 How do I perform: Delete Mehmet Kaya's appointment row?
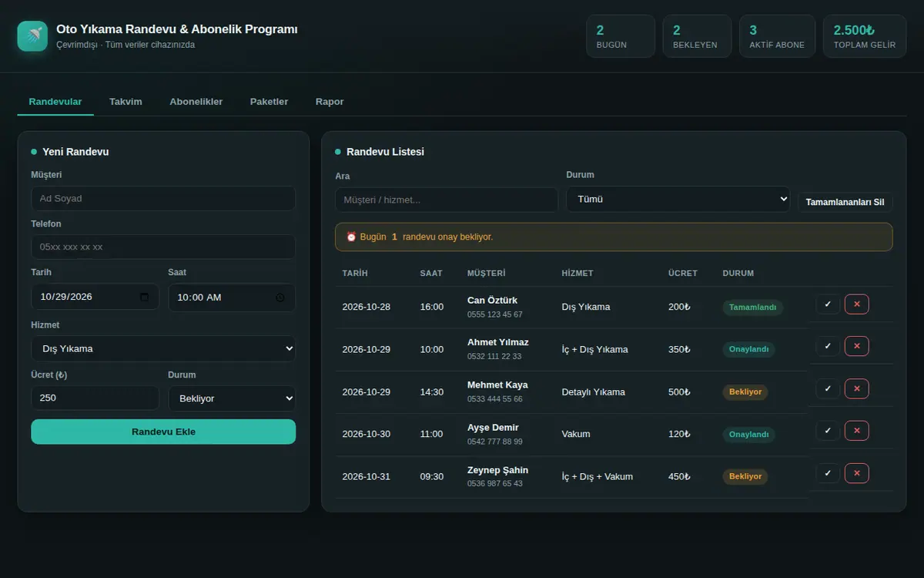pos(856,389)
